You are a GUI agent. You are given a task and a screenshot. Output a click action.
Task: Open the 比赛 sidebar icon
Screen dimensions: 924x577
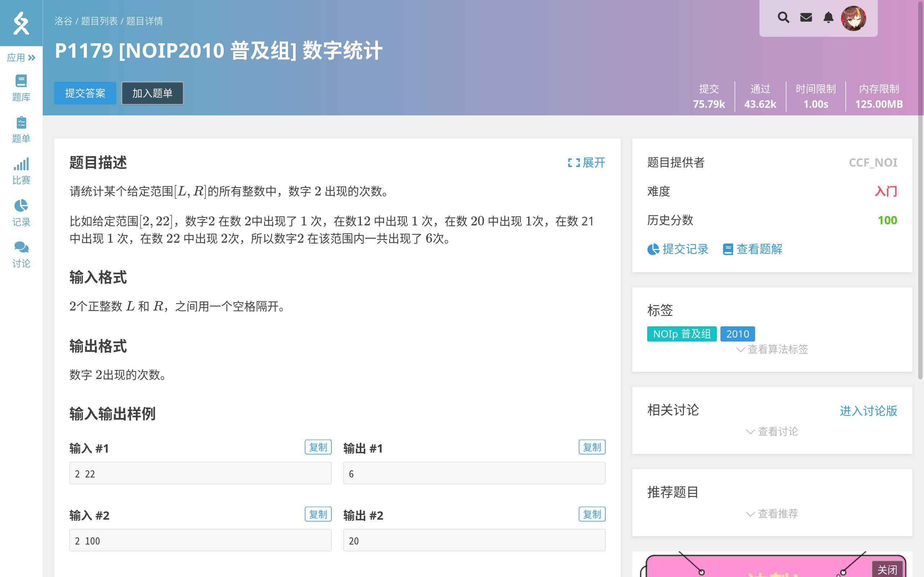point(21,170)
